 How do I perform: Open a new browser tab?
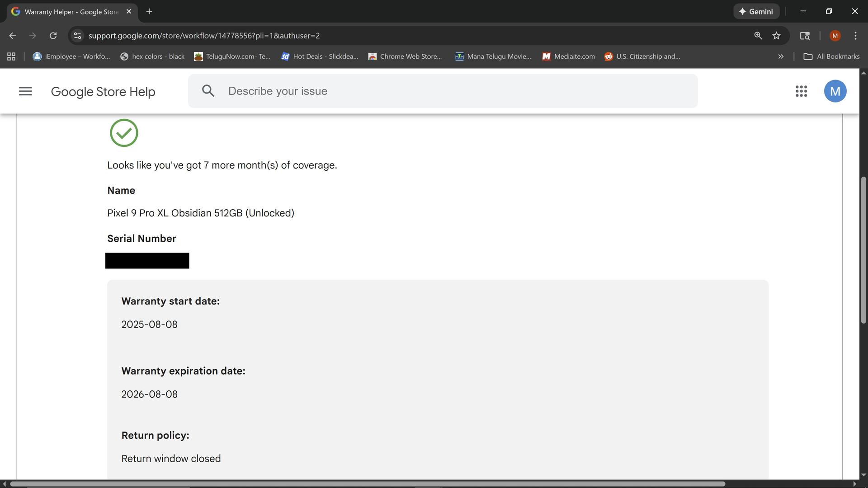pos(149,11)
